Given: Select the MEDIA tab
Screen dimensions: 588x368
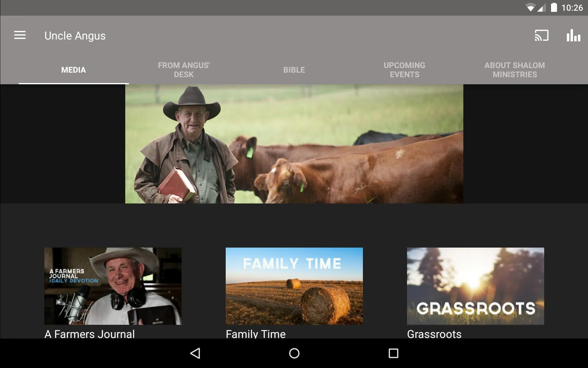Looking at the screenshot, I should click(74, 70).
